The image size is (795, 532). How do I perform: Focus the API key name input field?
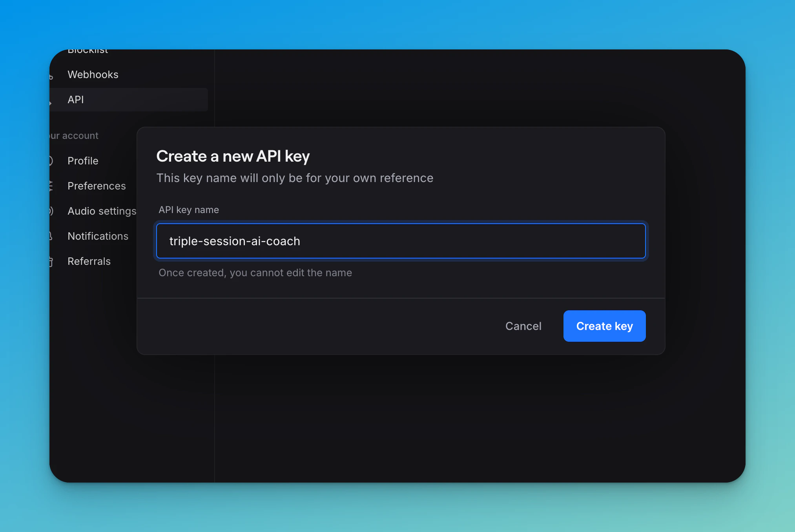tap(401, 241)
